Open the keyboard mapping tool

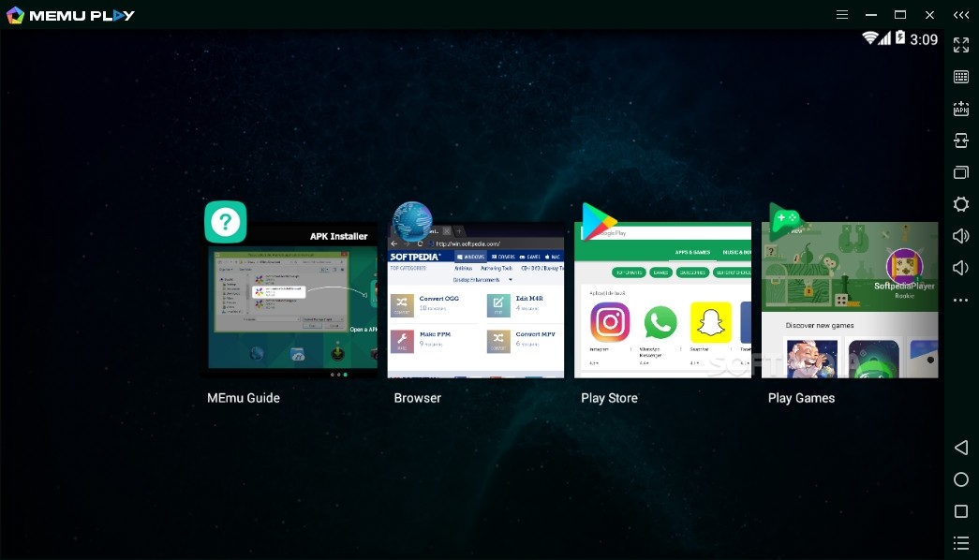click(x=961, y=77)
